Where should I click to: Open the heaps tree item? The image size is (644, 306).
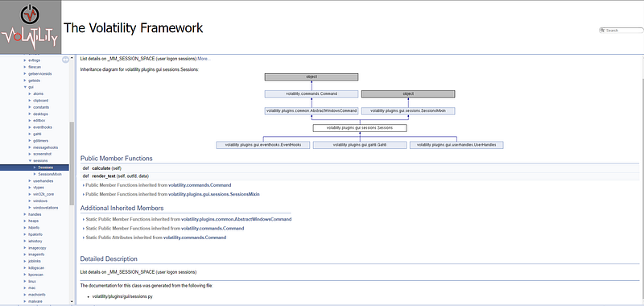[x=34, y=221]
